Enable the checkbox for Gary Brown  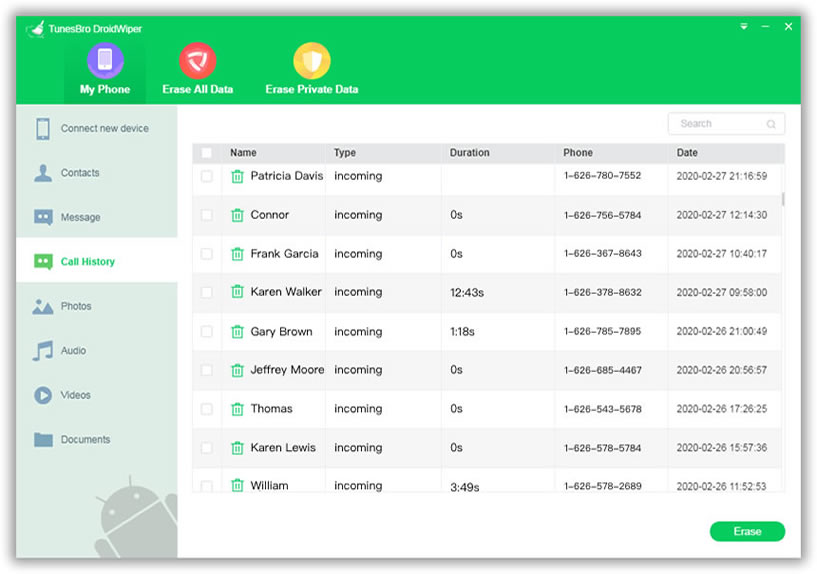tap(207, 331)
